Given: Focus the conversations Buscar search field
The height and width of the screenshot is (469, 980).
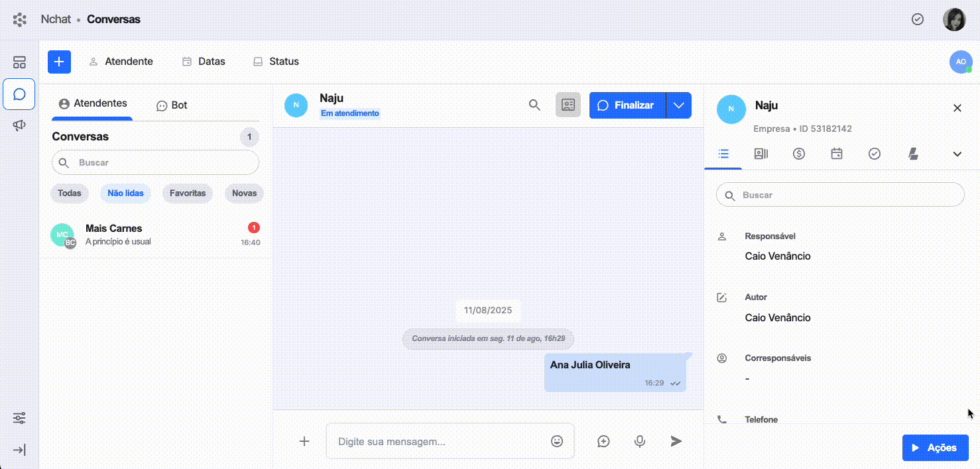Looking at the screenshot, I should pos(155,162).
